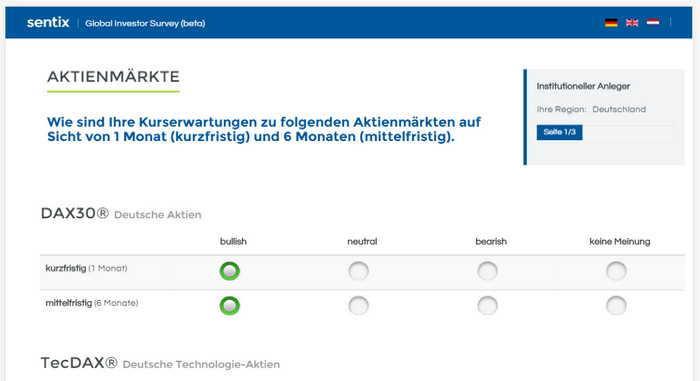Click the AKTIENMÄRKTE heading
Image resolution: width=700 pixels, height=381 pixels.
113,77
